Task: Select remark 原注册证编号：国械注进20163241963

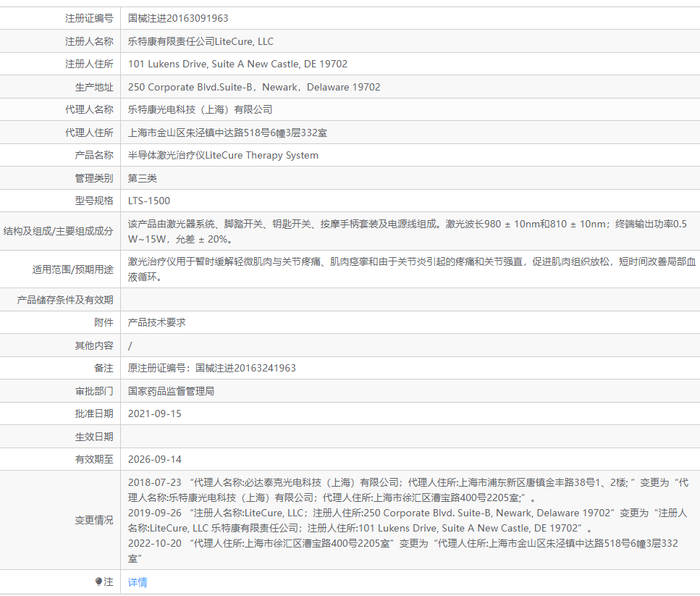Action: point(212,368)
